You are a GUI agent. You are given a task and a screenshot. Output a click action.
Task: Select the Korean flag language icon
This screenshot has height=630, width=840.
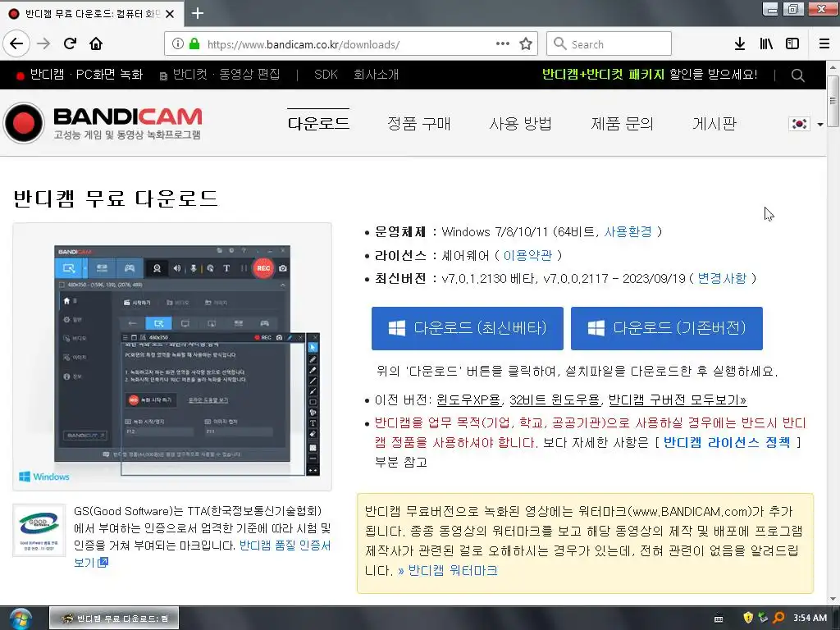click(799, 124)
